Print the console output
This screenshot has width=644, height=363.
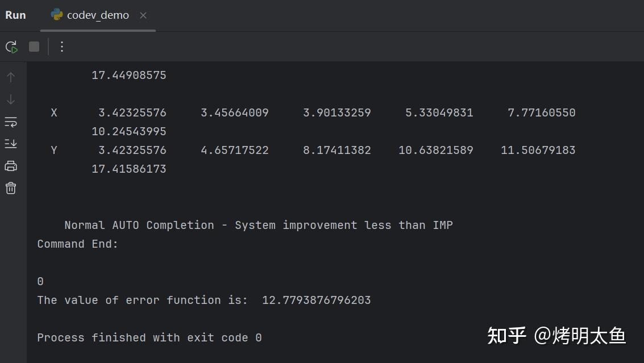[x=11, y=166]
